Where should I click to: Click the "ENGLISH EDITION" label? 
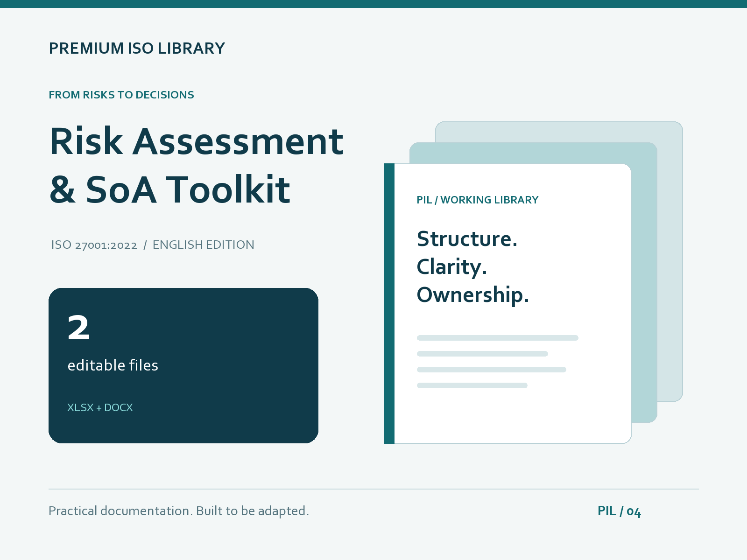[x=204, y=245]
